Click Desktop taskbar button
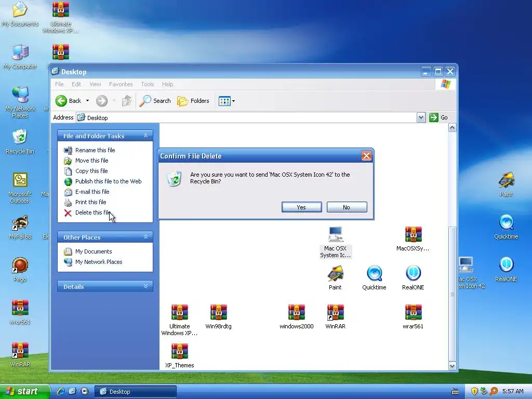Image resolution: width=532 pixels, height=399 pixels. coord(135,392)
